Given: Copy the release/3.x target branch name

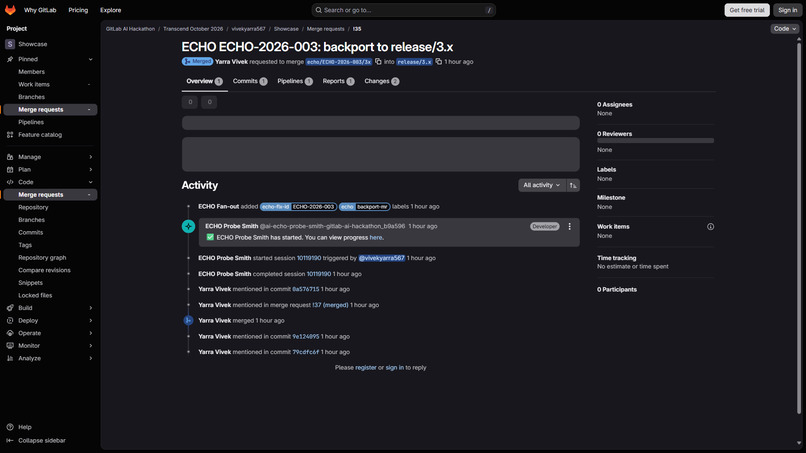Looking at the screenshot, I should (438, 62).
